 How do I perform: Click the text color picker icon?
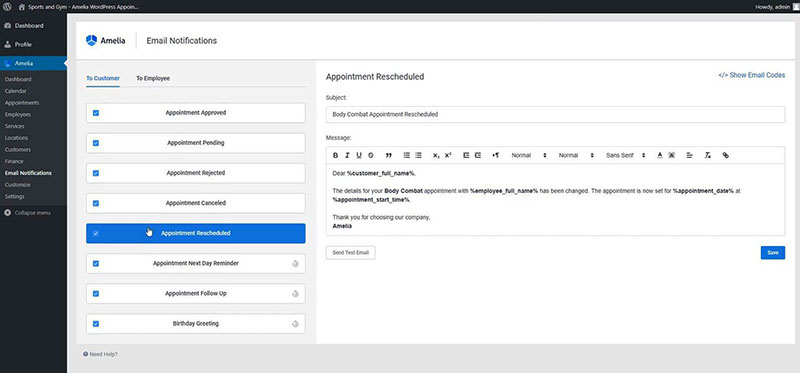(660, 156)
